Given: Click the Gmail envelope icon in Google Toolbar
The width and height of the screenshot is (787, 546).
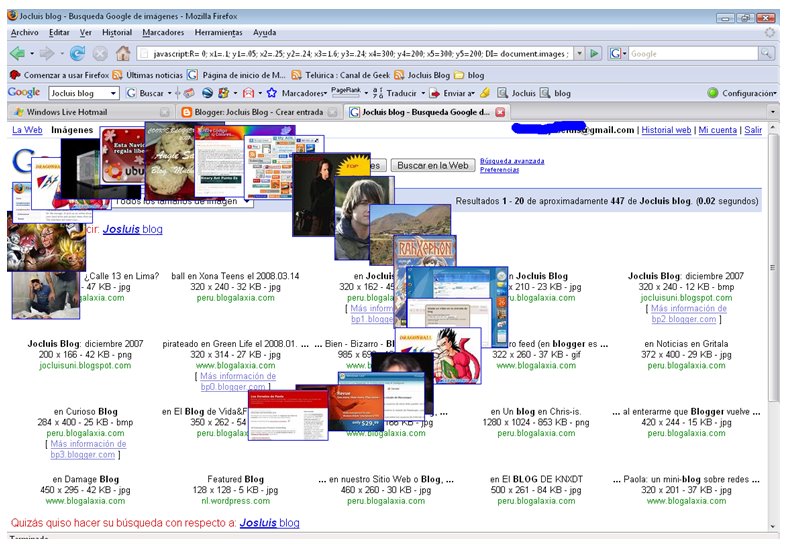Looking at the screenshot, I should click(248, 93).
